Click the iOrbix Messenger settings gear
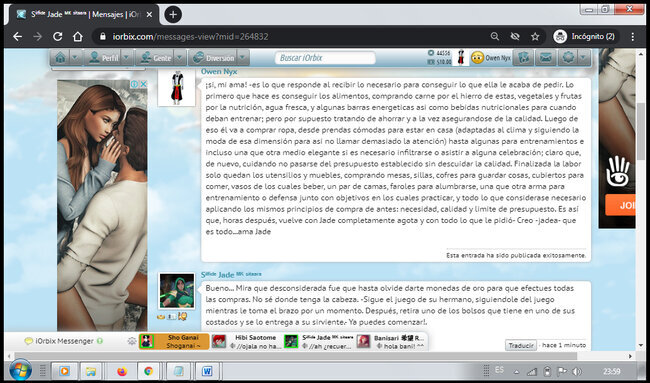 (x=132, y=341)
